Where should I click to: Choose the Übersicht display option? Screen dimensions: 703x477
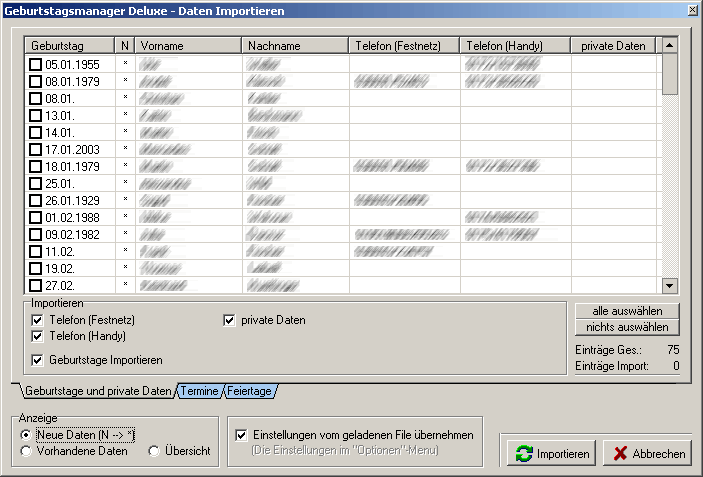pos(154,452)
